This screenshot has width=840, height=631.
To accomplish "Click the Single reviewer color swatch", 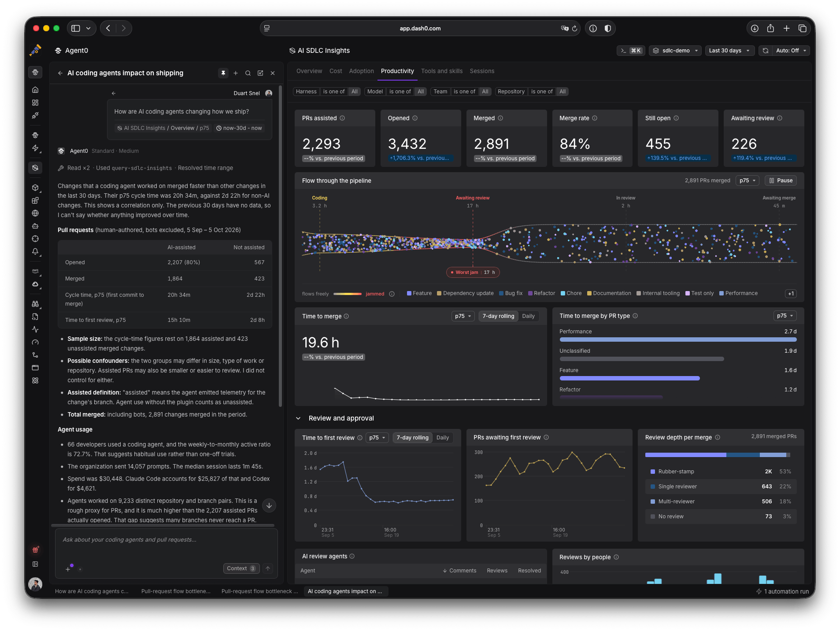I will (653, 487).
